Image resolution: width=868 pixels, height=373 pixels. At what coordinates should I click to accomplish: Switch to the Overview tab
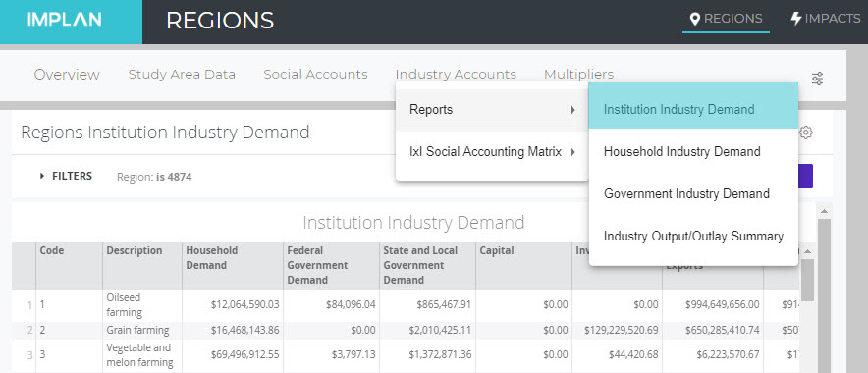pyautogui.click(x=67, y=75)
